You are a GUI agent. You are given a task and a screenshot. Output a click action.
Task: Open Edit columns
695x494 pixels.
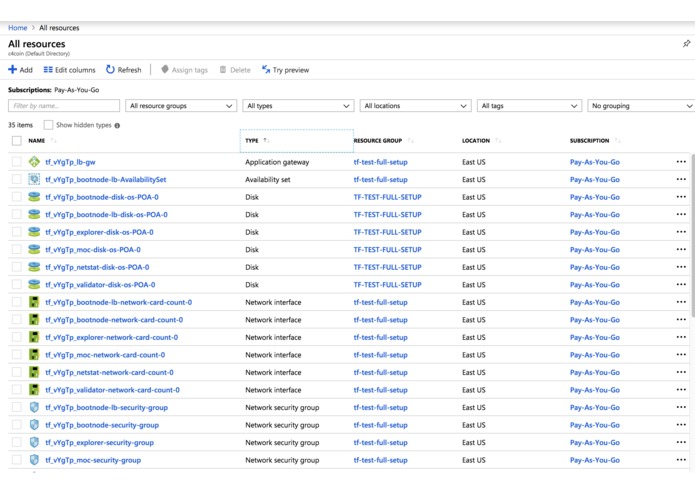pyautogui.click(x=69, y=70)
